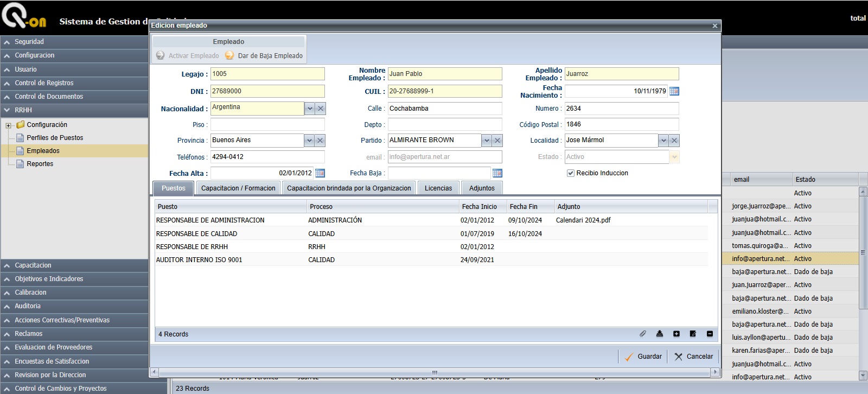
Task: Select the RESPONSABLE DE CALIDAD row
Action: click(x=431, y=234)
